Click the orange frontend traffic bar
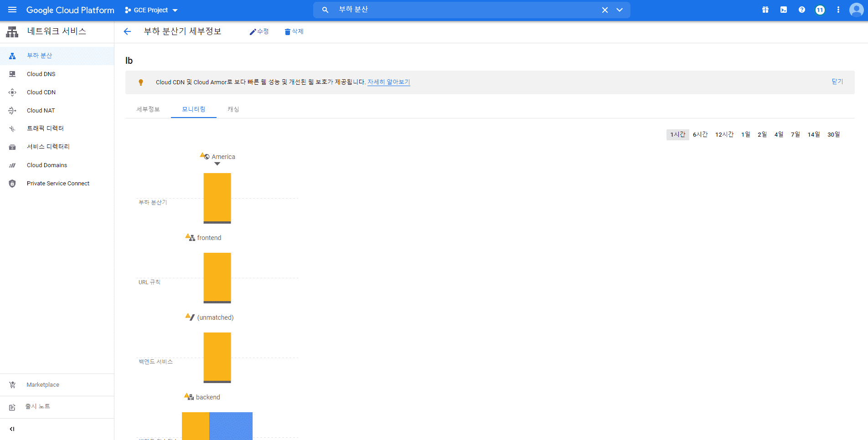This screenshot has height=440, width=868. 217,278
